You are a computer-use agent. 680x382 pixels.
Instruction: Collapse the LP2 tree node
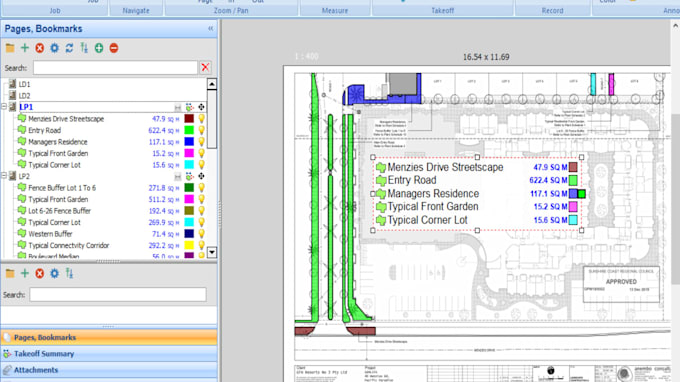(x=4, y=176)
